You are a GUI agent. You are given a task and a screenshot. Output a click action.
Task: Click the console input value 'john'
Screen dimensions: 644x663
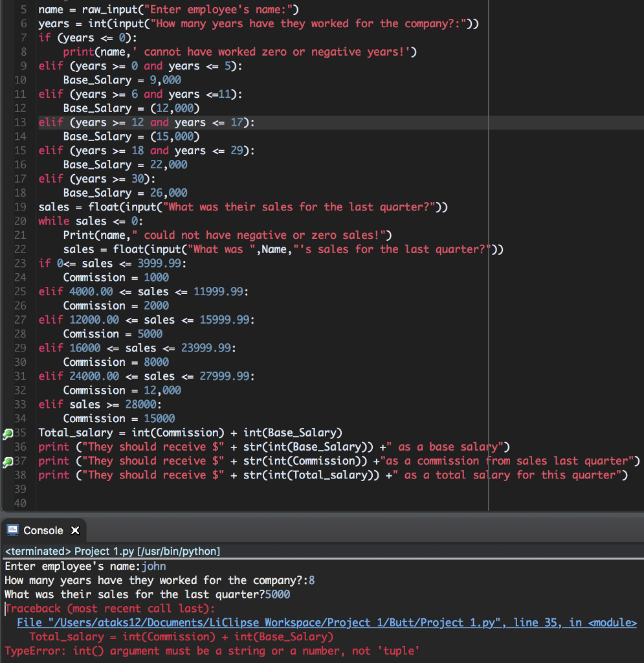(153, 566)
